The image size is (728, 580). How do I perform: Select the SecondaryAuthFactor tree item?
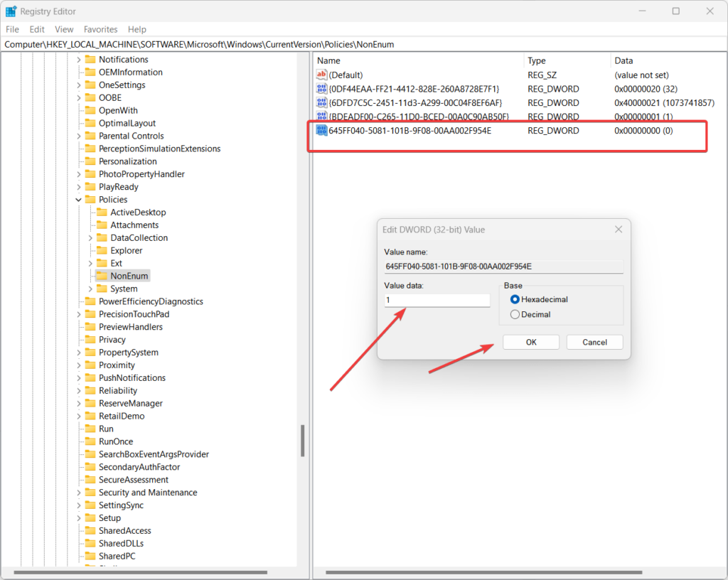click(x=139, y=467)
